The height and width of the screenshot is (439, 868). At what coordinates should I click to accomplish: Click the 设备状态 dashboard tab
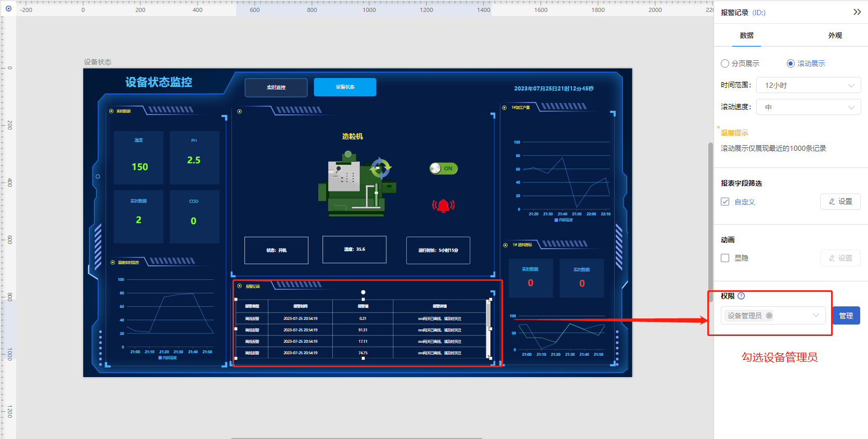pos(345,87)
